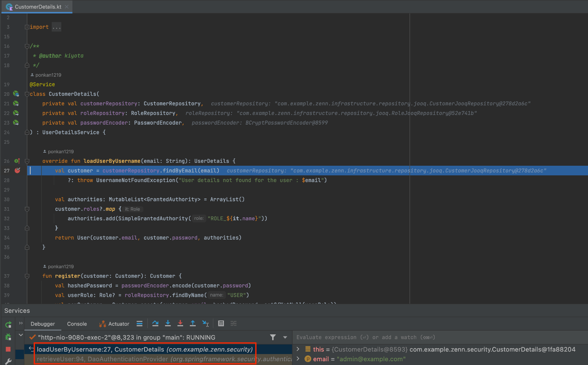Rerun the debug session in Services
The image size is (588, 365).
tap(8, 324)
